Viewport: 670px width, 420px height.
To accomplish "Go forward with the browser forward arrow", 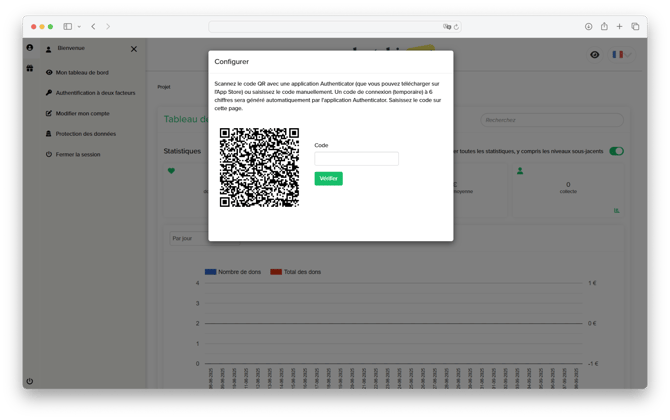I will tap(108, 26).
